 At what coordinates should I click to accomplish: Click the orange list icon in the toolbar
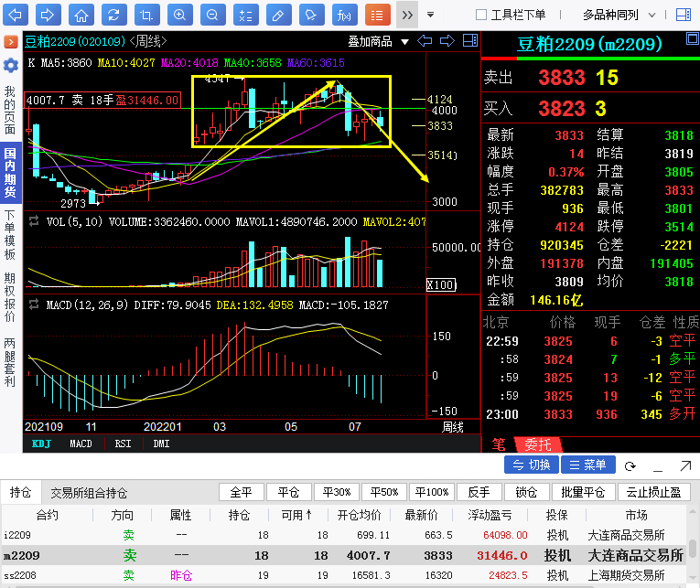click(x=377, y=15)
